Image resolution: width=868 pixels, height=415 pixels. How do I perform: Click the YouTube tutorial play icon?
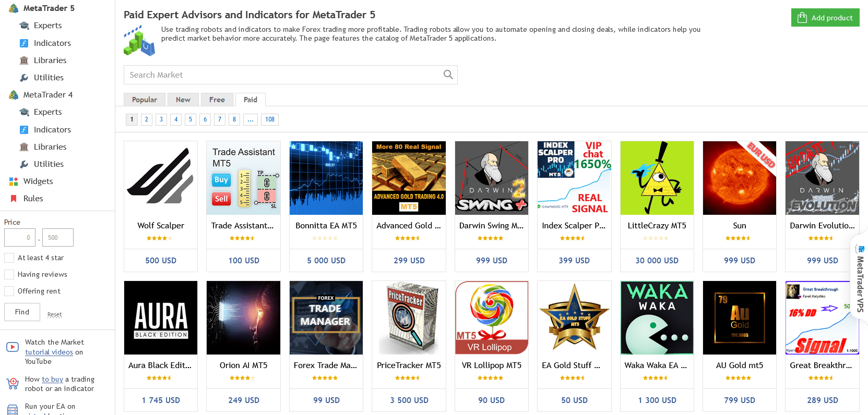pos(13,347)
